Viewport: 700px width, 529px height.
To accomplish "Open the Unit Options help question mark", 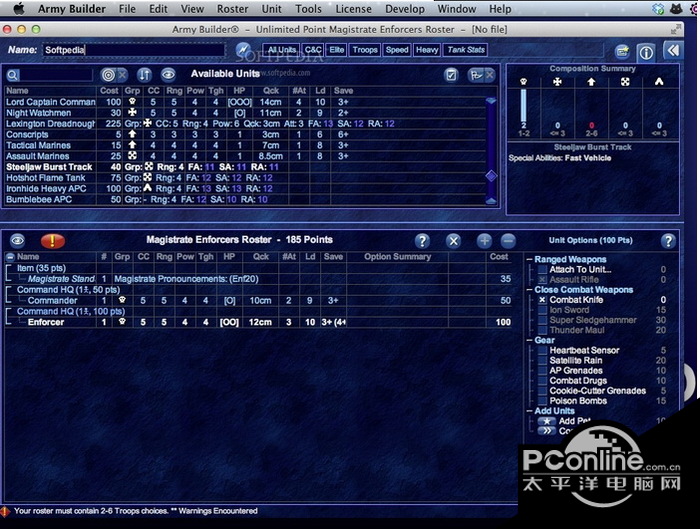I will click(668, 241).
